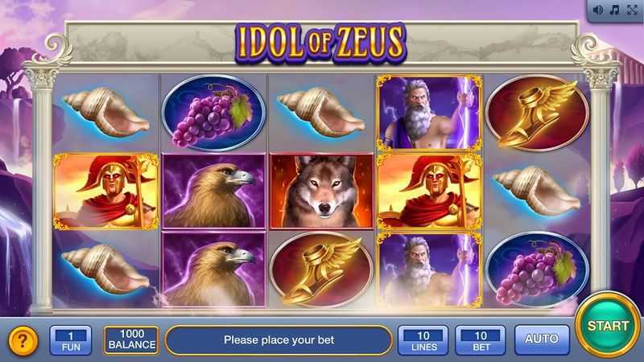This screenshot has width=644, height=362.
Task: Click the eagle symbol in middle of second reel
Action: click(x=213, y=191)
